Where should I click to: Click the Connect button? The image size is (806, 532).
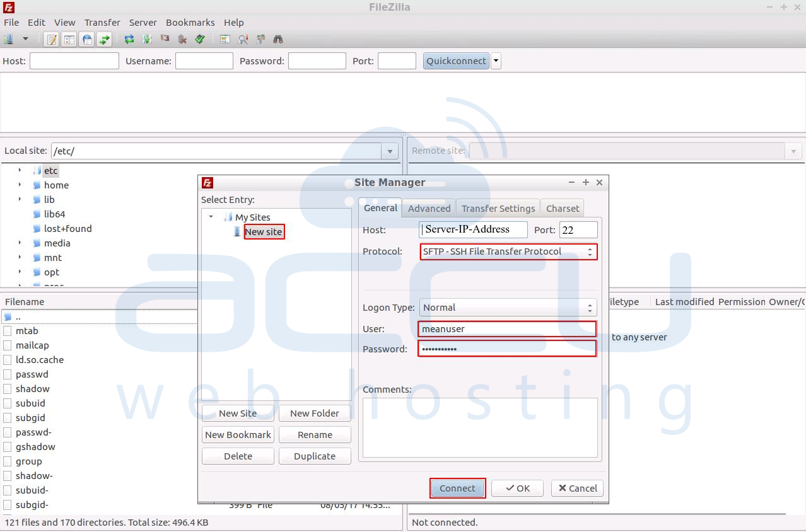pos(458,488)
